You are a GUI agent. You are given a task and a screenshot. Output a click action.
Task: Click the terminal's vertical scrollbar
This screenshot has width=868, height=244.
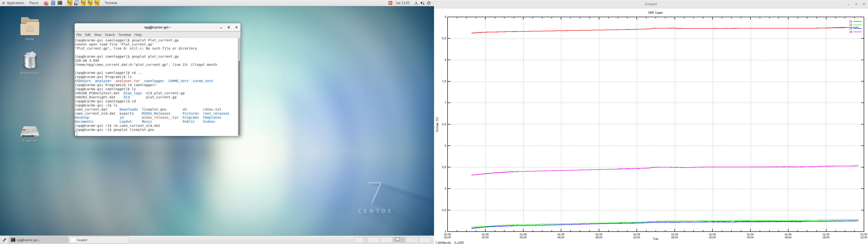tap(239, 98)
